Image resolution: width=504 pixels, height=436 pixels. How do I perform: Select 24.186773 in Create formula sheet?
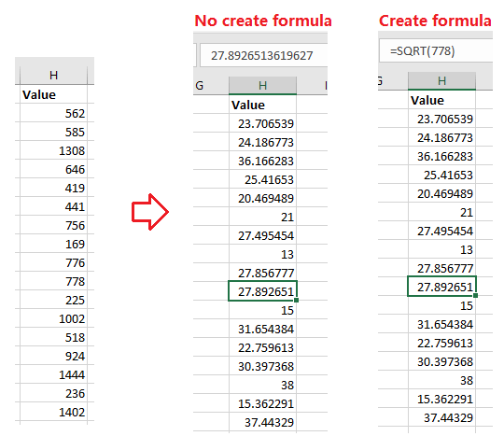pos(442,137)
